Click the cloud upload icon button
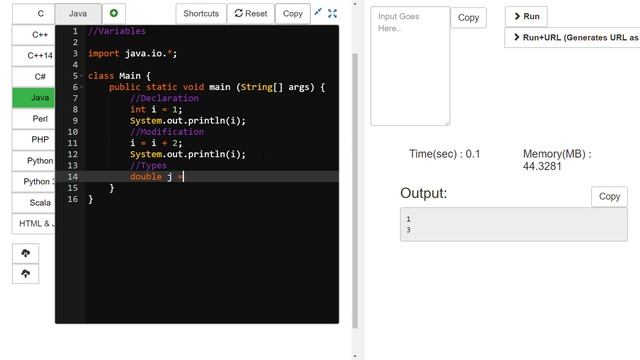640x360 pixels. pyautogui.click(x=26, y=273)
